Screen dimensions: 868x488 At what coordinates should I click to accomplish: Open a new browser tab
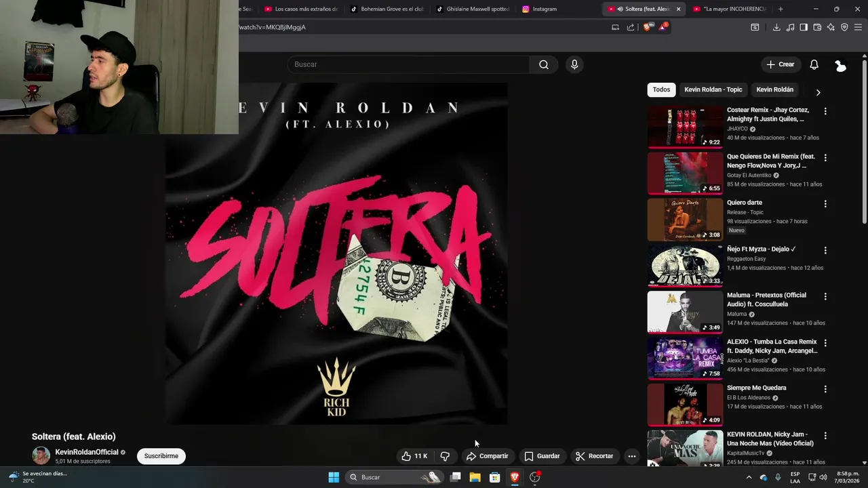point(781,9)
